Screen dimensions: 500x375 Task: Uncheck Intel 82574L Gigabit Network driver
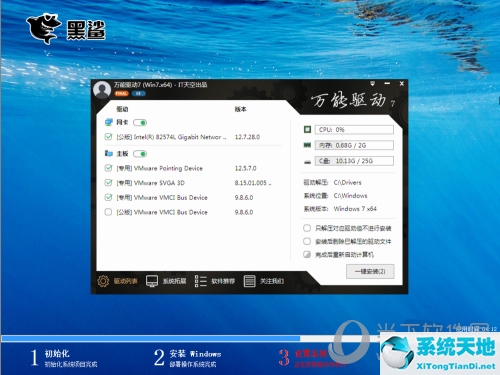pyautogui.click(x=108, y=137)
